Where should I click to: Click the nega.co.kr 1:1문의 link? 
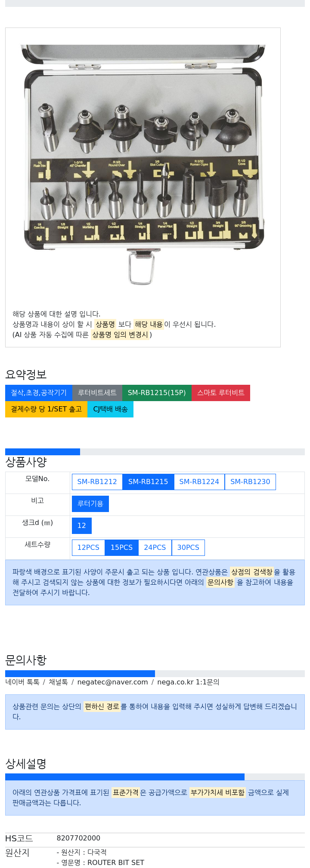point(188,682)
